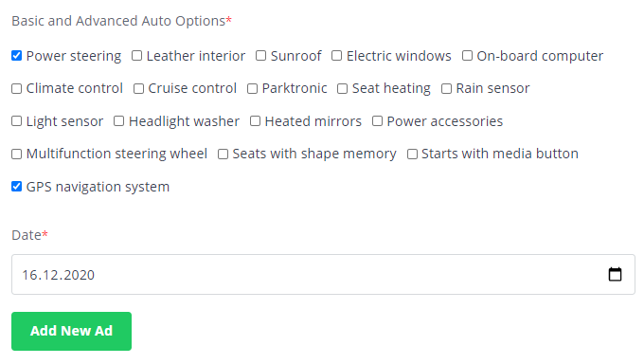Tick the Headlight washer checkbox
Viewport: 644px width, 364px height.
coord(118,121)
